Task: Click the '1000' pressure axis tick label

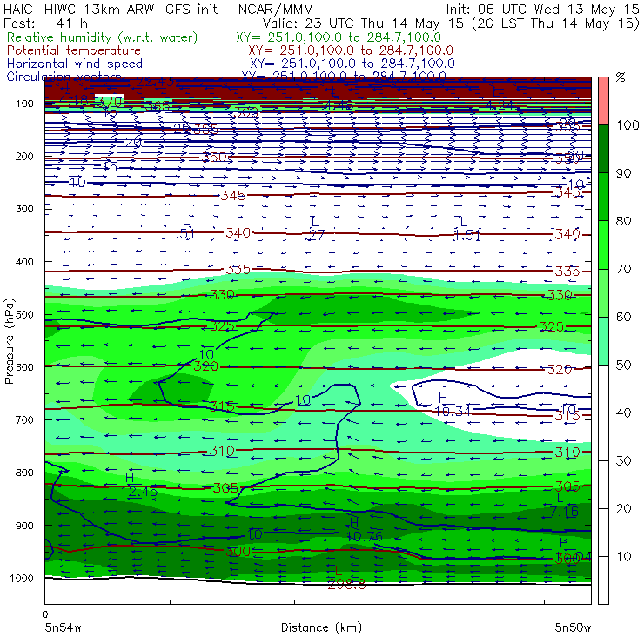Action: pyautogui.click(x=21, y=578)
